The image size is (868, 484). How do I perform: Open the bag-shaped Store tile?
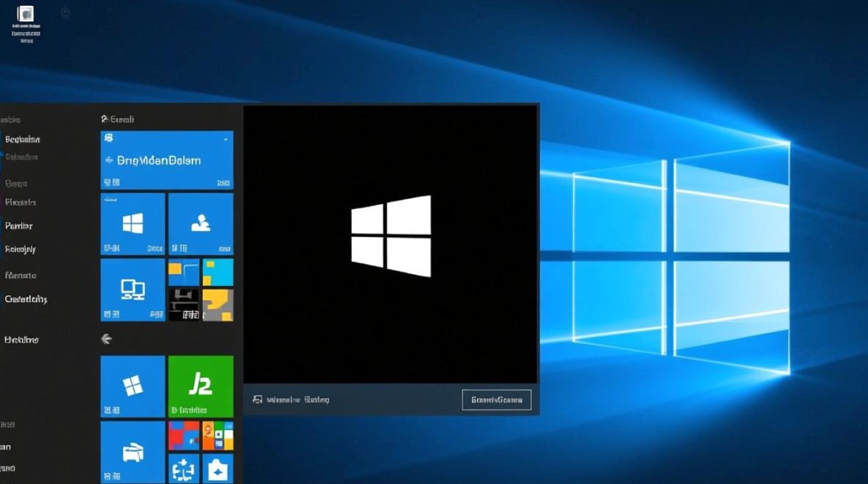pyautogui.click(x=218, y=469)
